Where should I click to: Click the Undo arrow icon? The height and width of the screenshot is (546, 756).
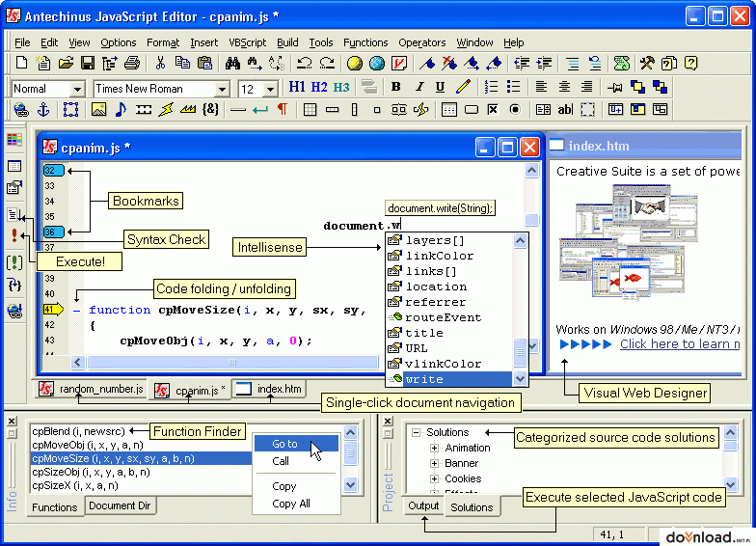click(305, 63)
